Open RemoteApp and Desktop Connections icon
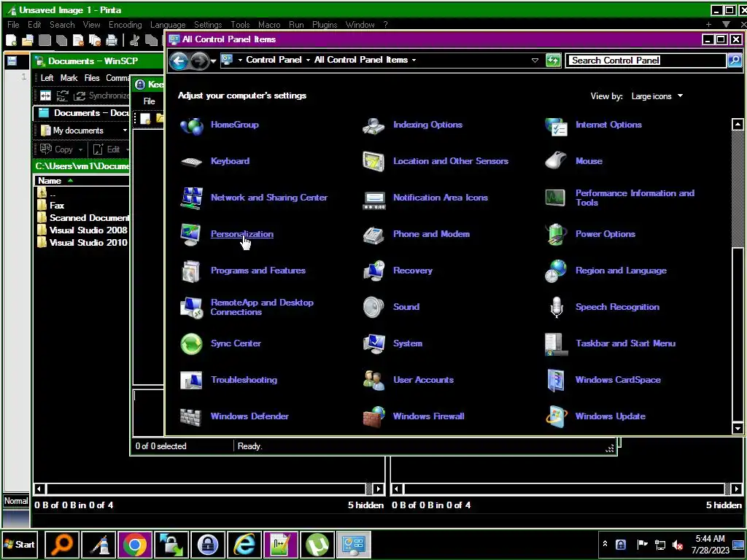 click(x=192, y=308)
